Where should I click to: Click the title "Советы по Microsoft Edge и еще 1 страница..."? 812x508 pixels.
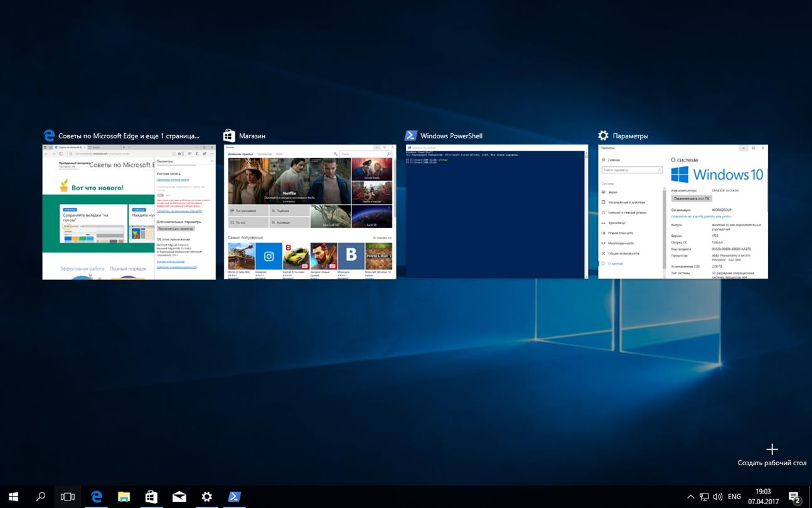tap(129, 136)
